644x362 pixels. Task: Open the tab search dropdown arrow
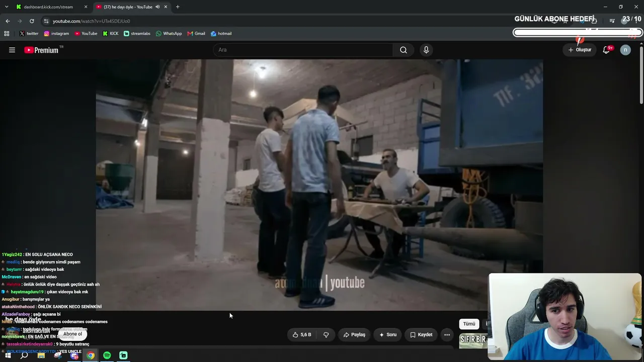(7, 7)
